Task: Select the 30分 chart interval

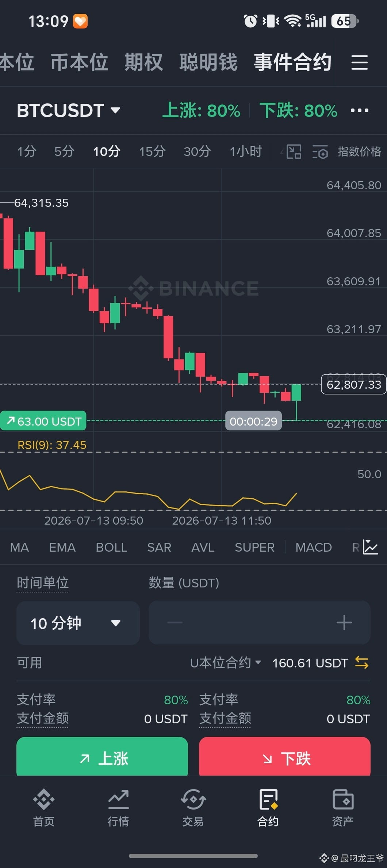Action: (x=197, y=151)
